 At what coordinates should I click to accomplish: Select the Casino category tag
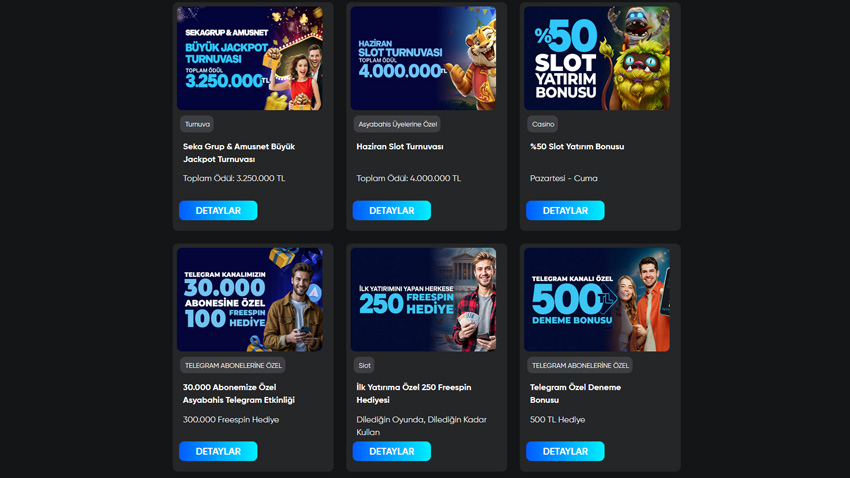pos(543,124)
